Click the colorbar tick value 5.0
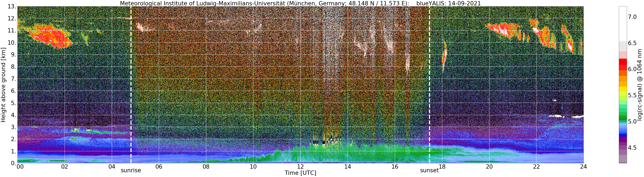 pyautogui.click(x=632, y=122)
